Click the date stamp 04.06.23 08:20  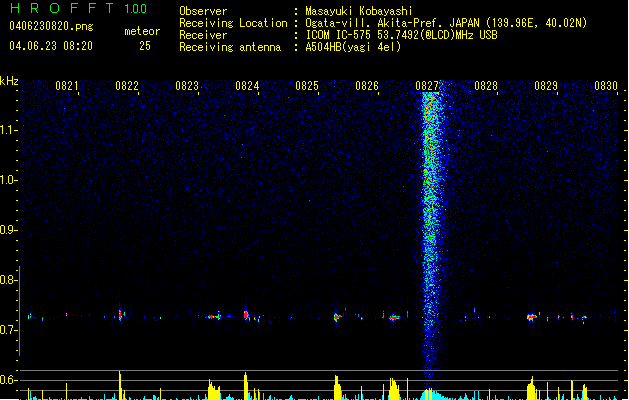click(x=51, y=46)
